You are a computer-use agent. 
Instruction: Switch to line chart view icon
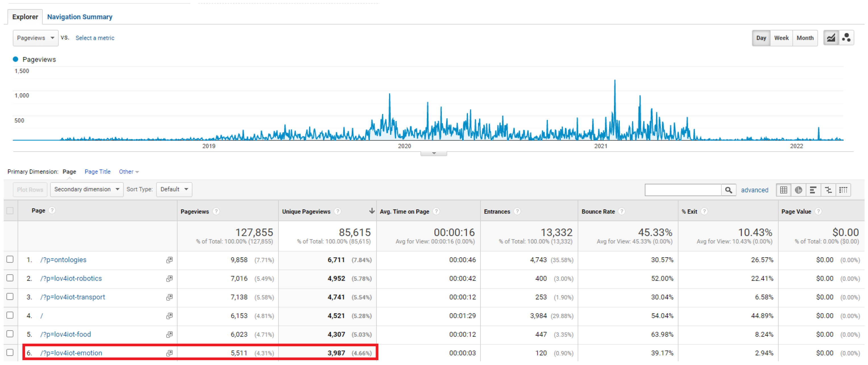tap(831, 38)
